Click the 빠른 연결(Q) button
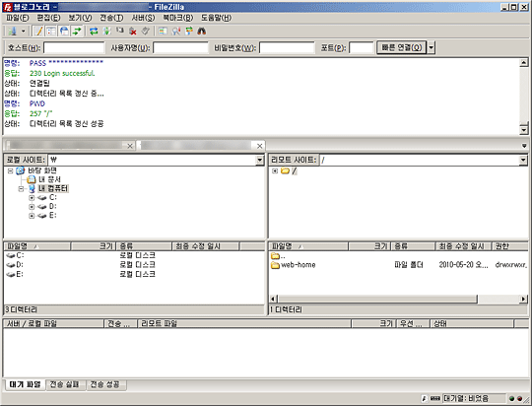 point(401,47)
